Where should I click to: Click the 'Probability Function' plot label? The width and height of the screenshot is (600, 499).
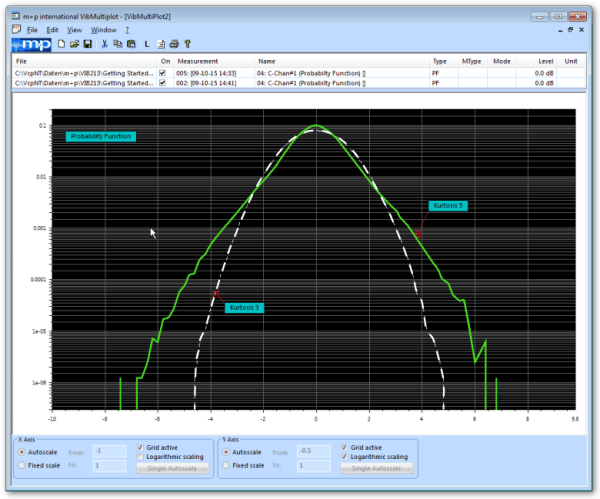pos(101,136)
